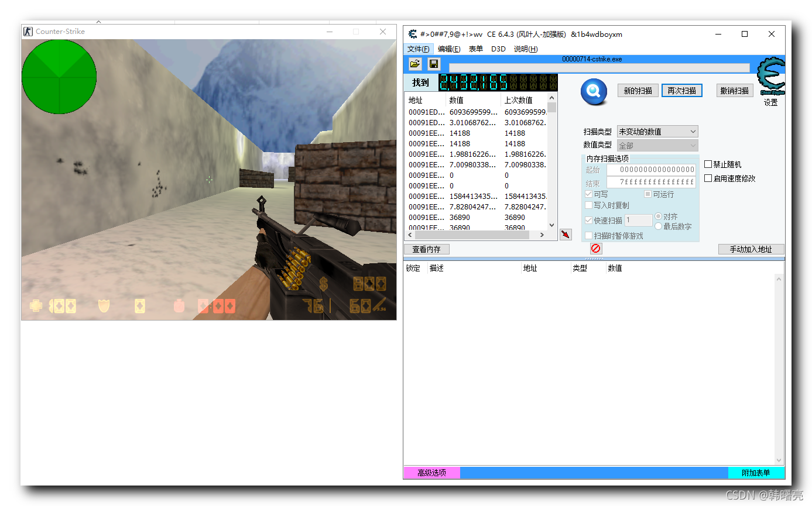Open Cheat Engine logo settings icon

770,77
